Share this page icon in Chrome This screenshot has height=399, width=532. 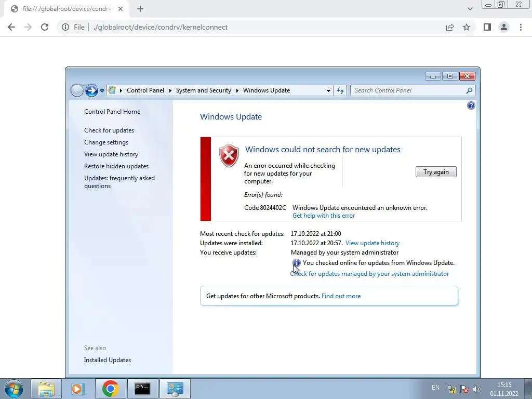(x=450, y=27)
